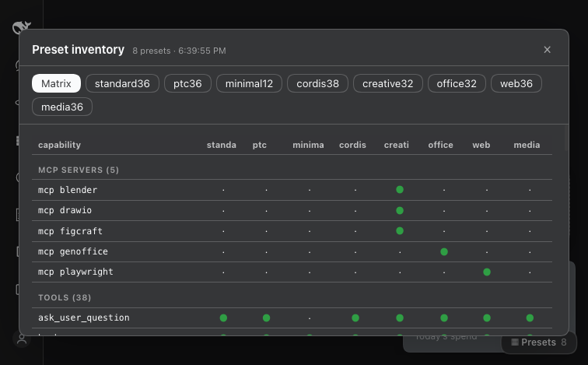Click ask_user_question green dot under web
The width and height of the screenshot is (588, 365).
(487, 318)
